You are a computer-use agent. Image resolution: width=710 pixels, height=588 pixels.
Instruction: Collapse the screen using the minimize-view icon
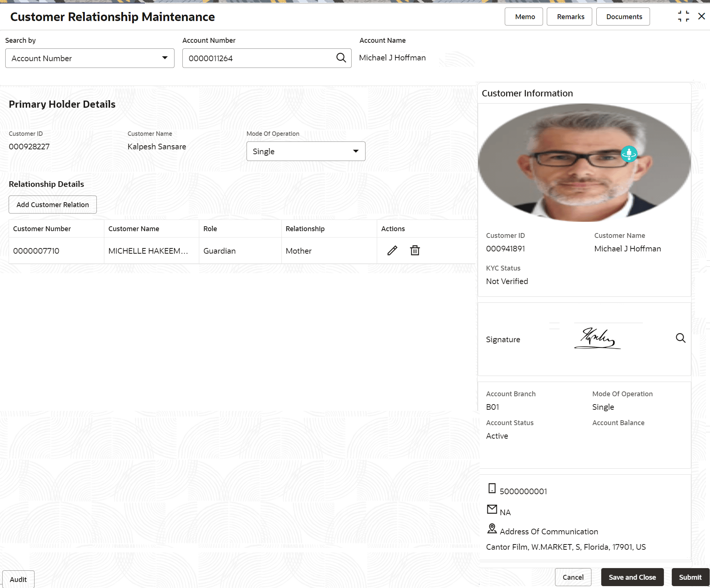tap(683, 17)
